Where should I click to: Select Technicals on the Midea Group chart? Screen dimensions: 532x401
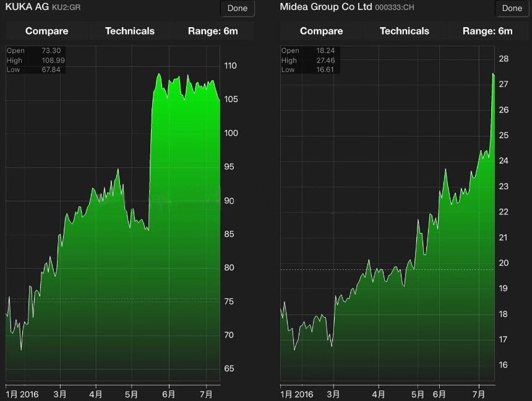point(405,31)
